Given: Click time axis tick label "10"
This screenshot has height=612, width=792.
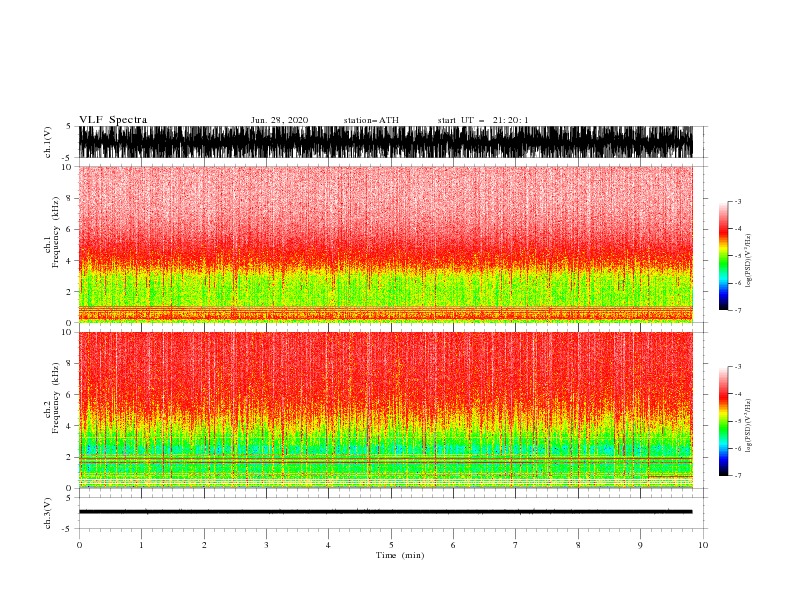Looking at the screenshot, I should tap(703, 545).
